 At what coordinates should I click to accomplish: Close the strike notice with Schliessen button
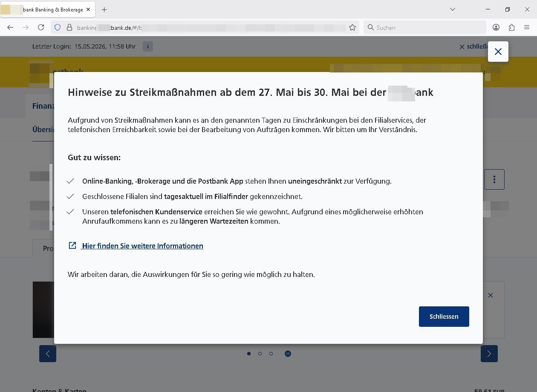point(444,317)
